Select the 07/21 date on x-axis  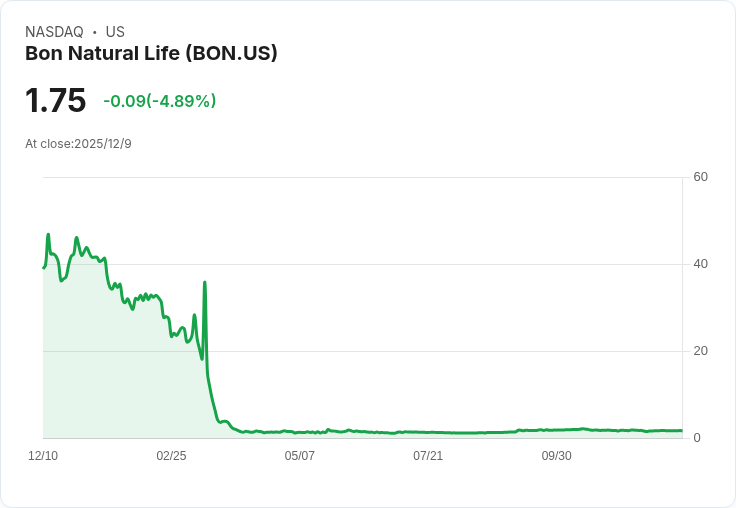tap(428, 456)
